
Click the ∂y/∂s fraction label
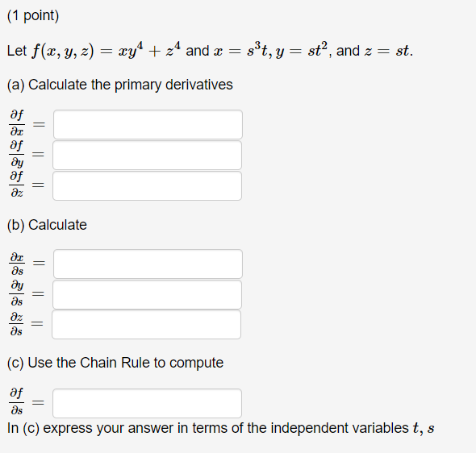(x=17, y=293)
